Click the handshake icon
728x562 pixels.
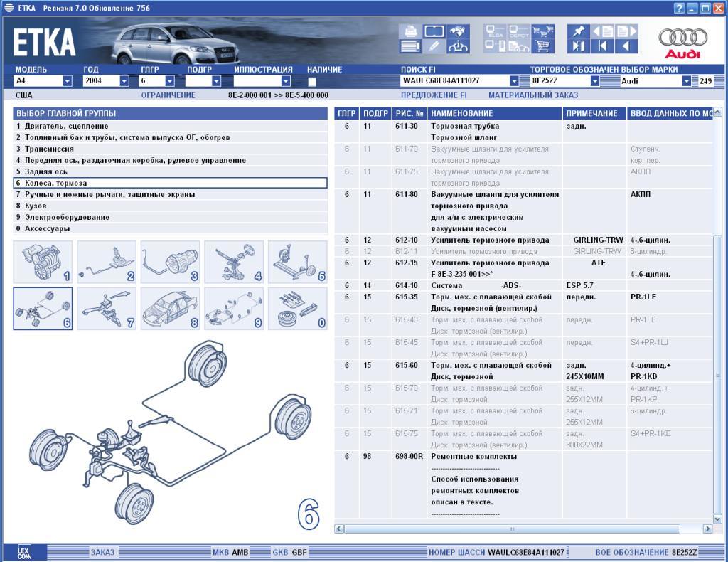pyautogui.click(x=458, y=31)
